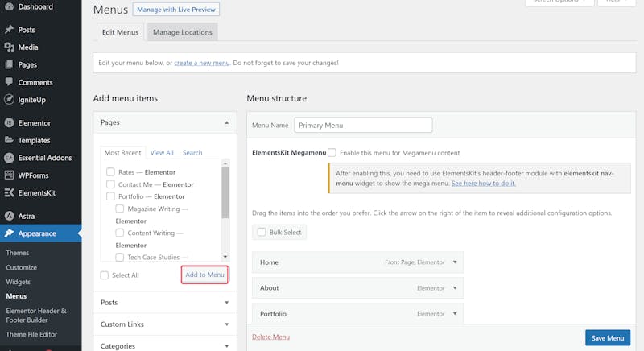
Task: Check the Portfolio — Elementor page checkbox
Action: [x=110, y=196]
